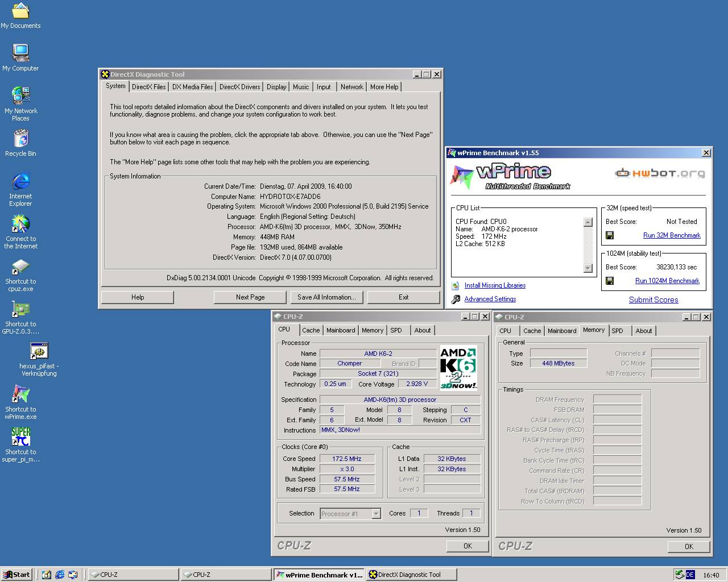Click the Code Name Chomper field

click(349, 364)
